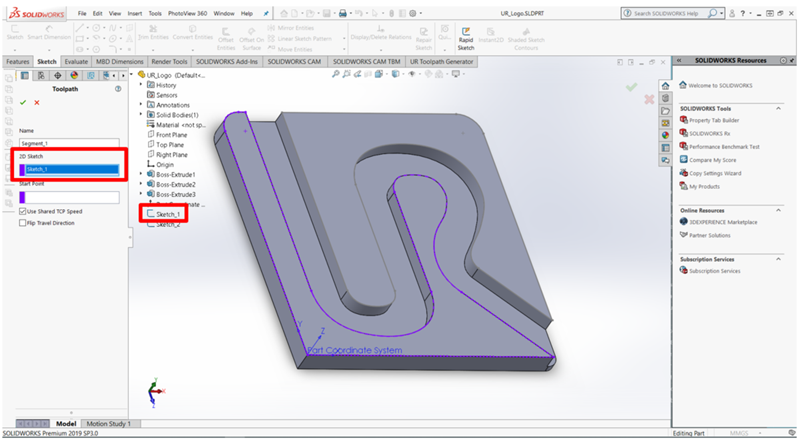Open the help dropdown arrow beside question mark
This screenshot has width=800, height=440.
coord(750,14)
